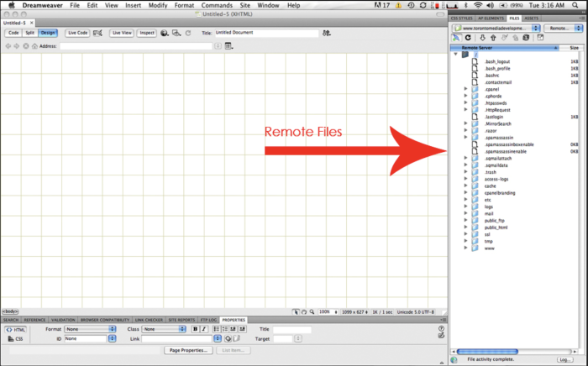588x366 pixels.
Task: Click the Bold formatting button
Action: point(195,329)
